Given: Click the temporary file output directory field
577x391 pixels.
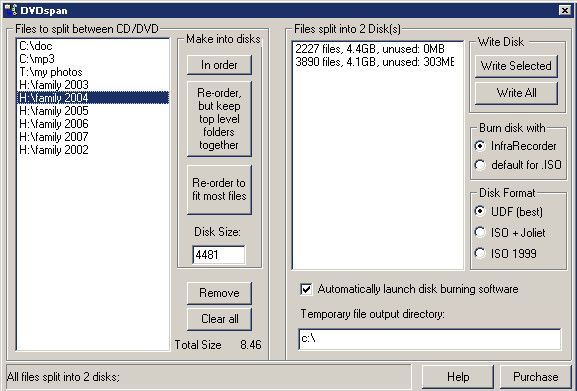Looking at the screenshot, I should pos(429,339).
